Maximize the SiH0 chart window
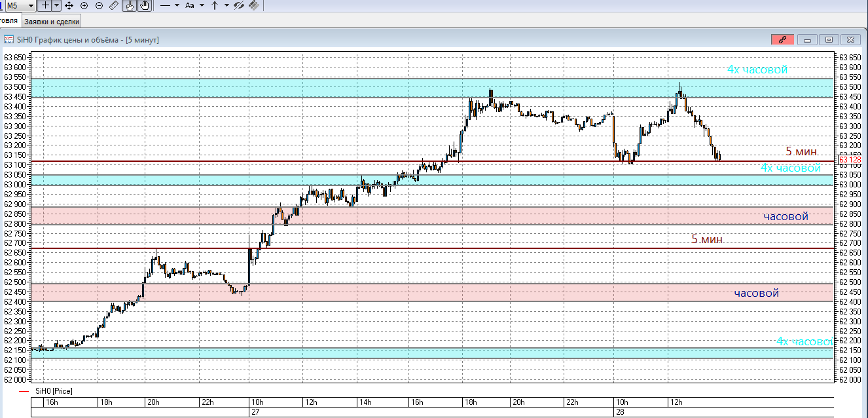The image size is (868, 418). pos(829,39)
